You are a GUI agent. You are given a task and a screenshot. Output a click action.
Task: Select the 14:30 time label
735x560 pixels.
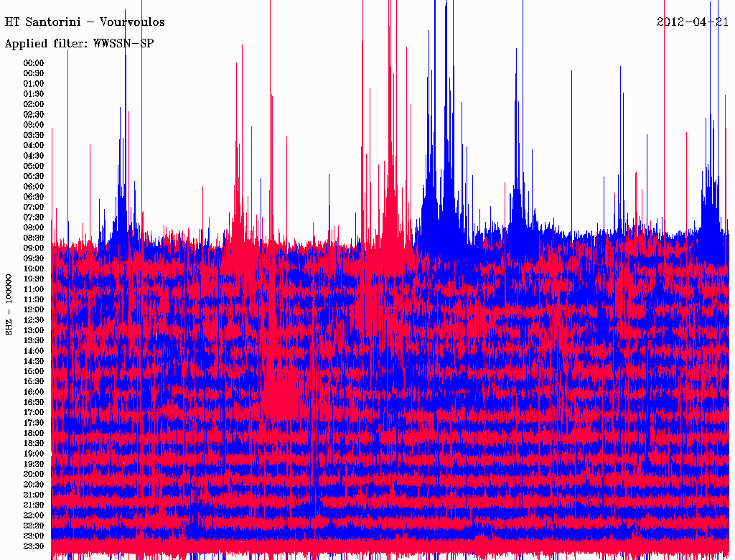(x=34, y=361)
